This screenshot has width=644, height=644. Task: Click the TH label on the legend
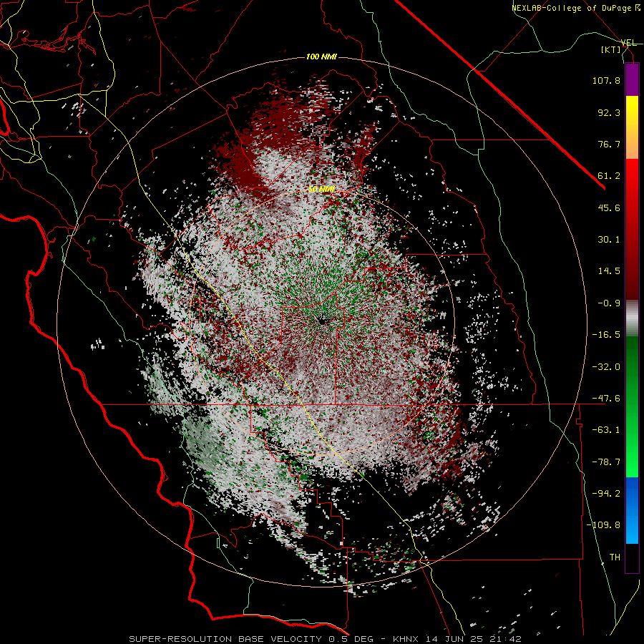(615, 557)
